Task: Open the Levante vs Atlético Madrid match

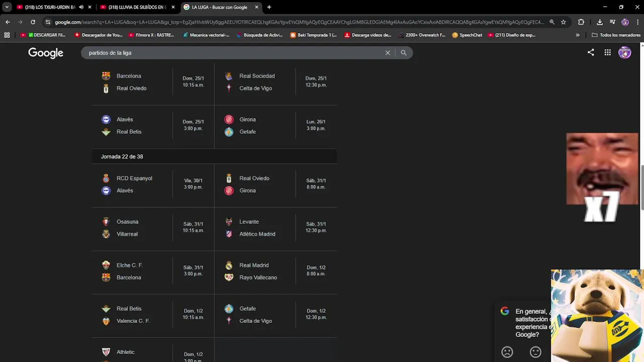Action: [x=276, y=228]
